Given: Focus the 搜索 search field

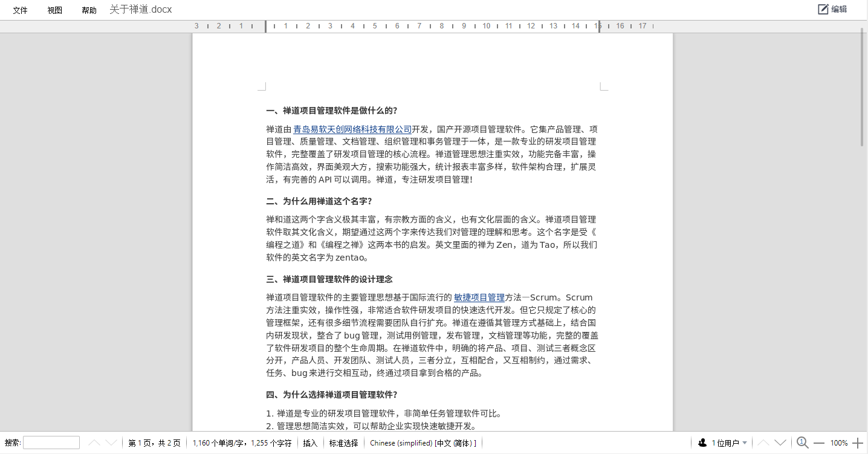Looking at the screenshot, I should [x=51, y=443].
